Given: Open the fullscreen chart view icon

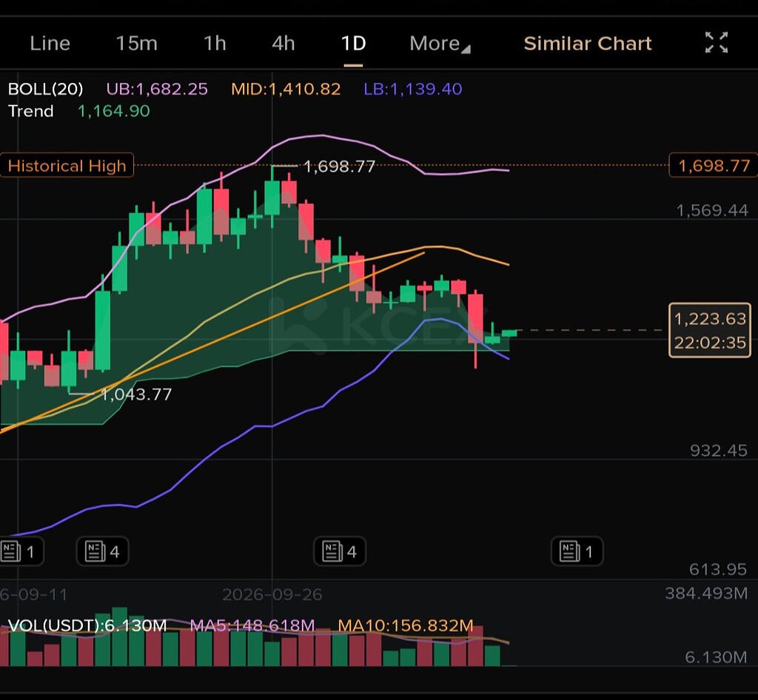Looking at the screenshot, I should (716, 42).
